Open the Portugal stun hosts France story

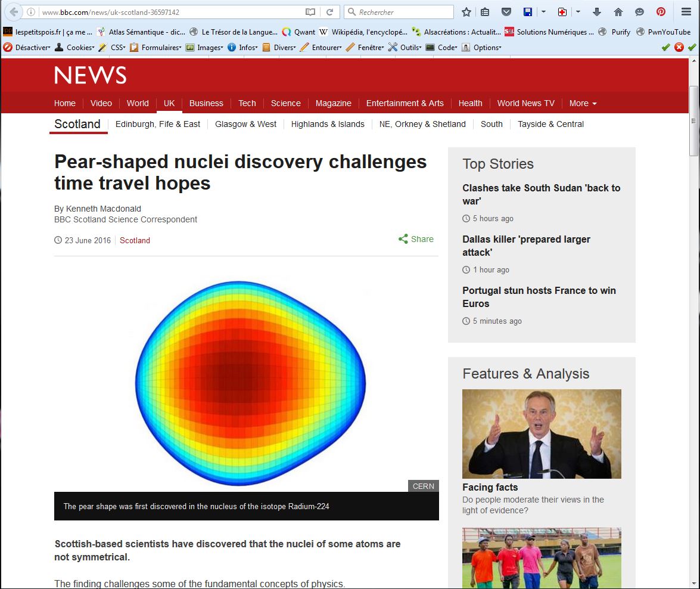(539, 297)
